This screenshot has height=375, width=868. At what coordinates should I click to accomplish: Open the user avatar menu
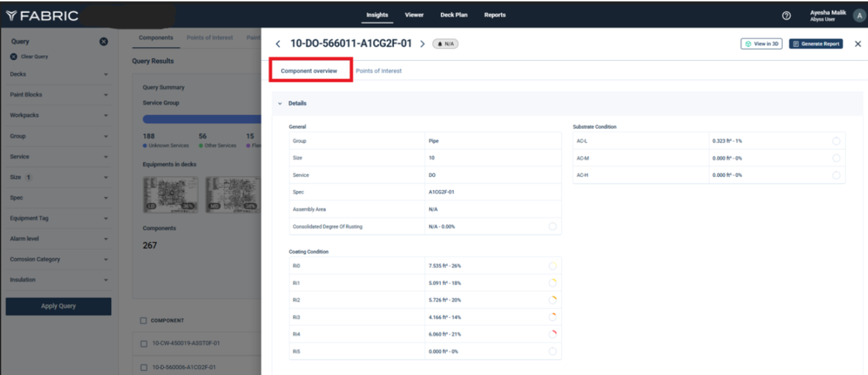click(x=859, y=15)
